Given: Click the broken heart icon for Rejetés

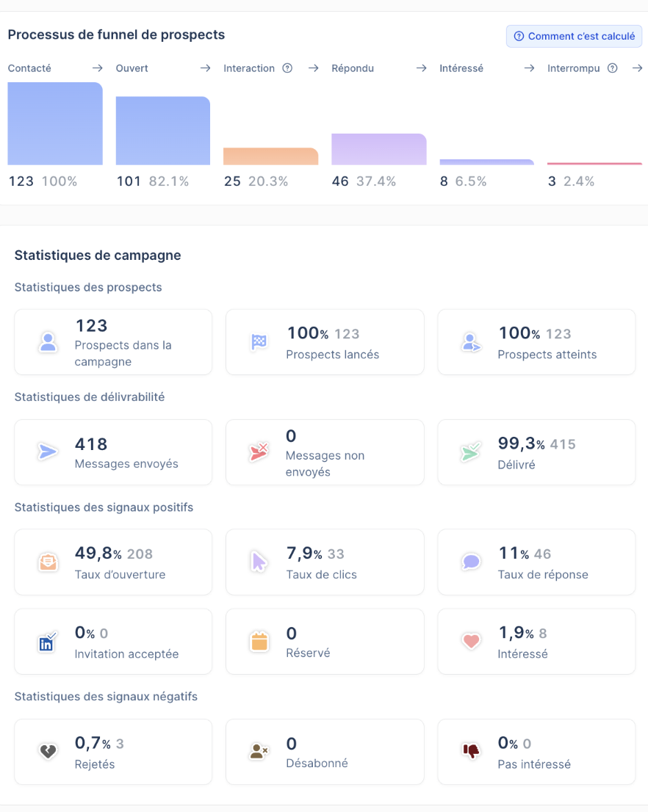Looking at the screenshot, I should pyautogui.click(x=48, y=751).
